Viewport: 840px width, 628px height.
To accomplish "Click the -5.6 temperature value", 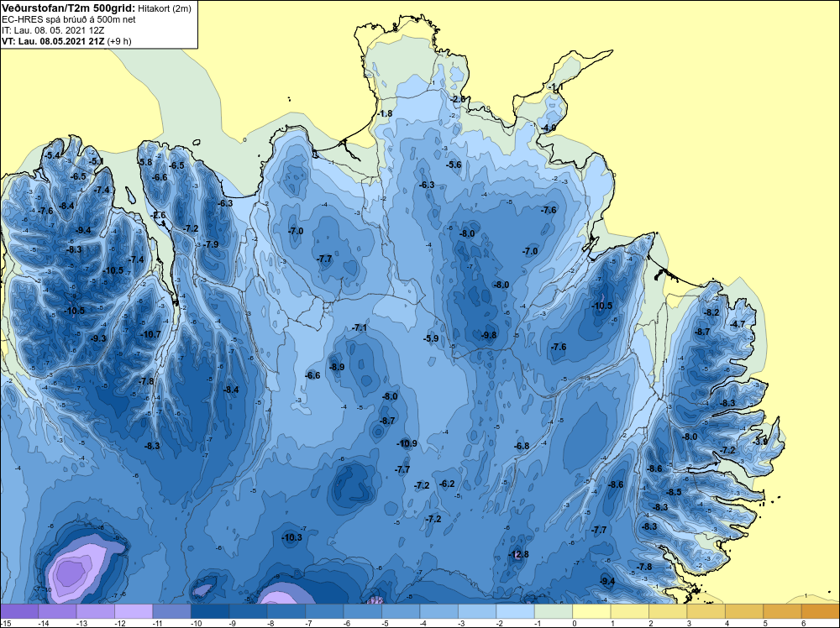I will (x=454, y=165).
